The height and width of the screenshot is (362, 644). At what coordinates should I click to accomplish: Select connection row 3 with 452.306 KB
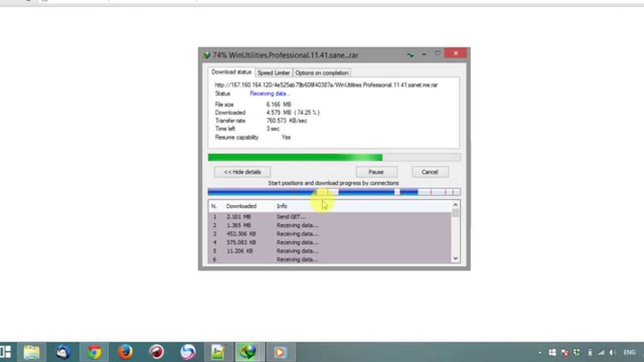tap(330, 234)
